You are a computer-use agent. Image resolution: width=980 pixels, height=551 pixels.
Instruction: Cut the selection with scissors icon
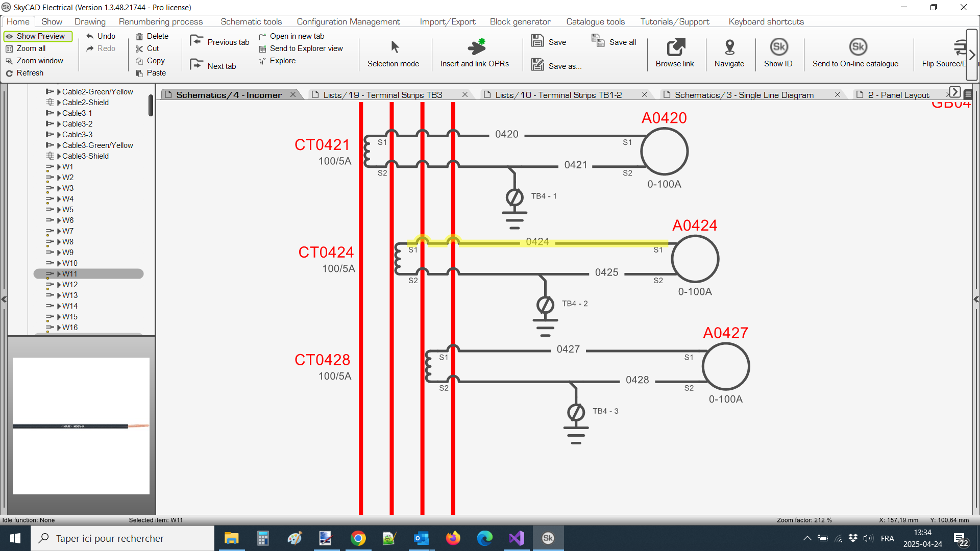(139, 48)
